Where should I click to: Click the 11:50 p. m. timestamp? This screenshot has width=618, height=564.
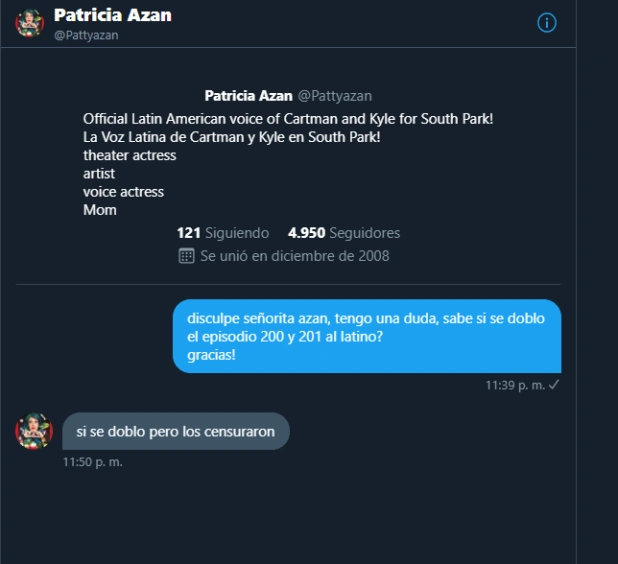(x=92, y=462)
